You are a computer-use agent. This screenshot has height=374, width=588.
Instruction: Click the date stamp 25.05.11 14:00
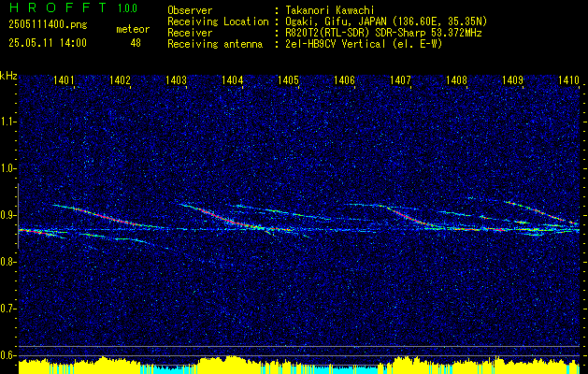[x=48, y=43]
